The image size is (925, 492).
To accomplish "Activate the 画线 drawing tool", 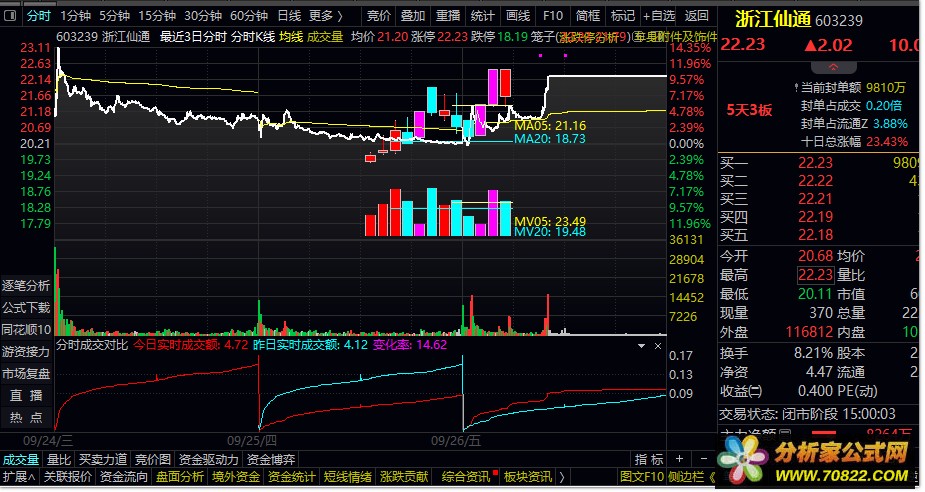I will [x=518, y=16].
